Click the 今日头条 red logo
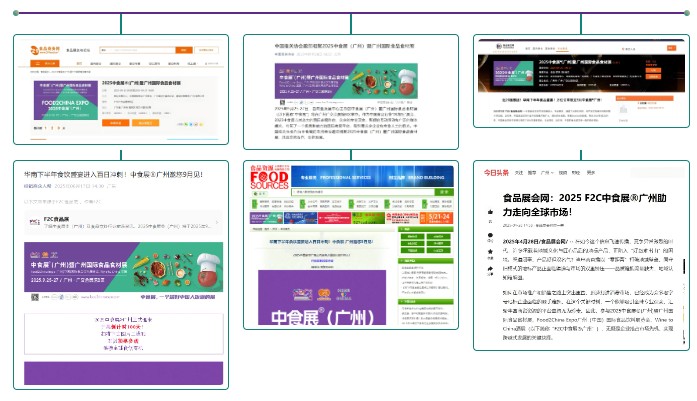Image resolution: width=697 pixels, height=401 pixels. (x=496, y=172)
